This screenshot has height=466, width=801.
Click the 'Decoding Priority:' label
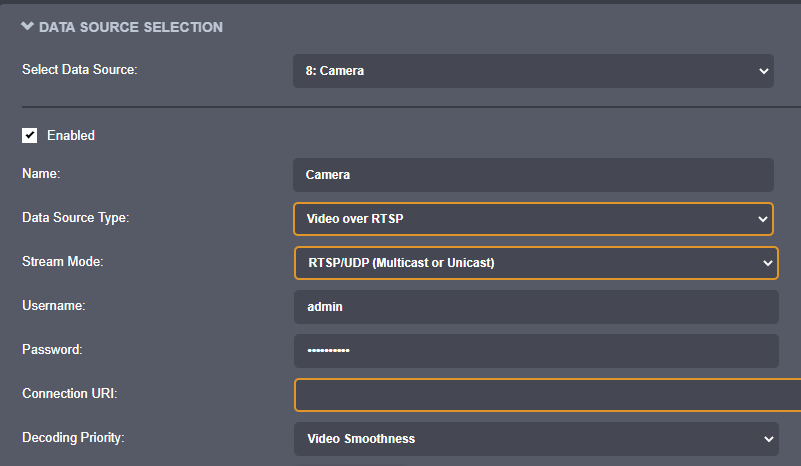click(73, 438)
